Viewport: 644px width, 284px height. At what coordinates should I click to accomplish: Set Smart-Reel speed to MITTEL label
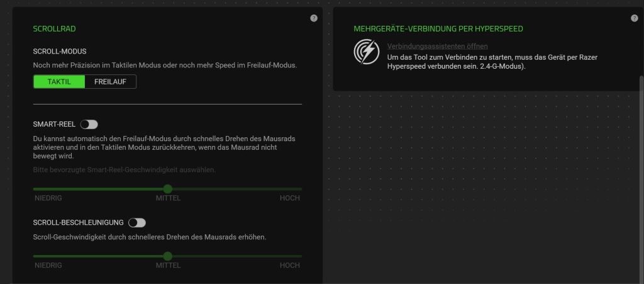168,198
